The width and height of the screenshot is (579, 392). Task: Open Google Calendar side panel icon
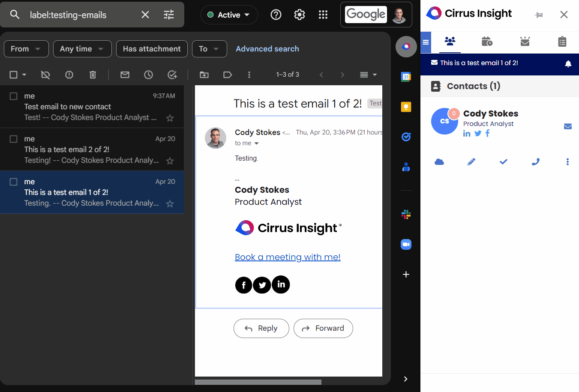pyautogui.click(x=406, y=77)
